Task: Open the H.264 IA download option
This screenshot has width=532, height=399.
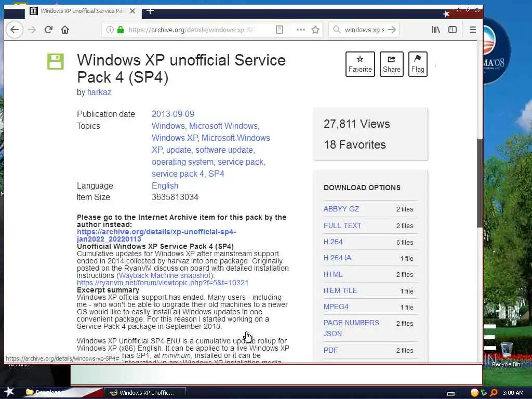Action: (x=338, y=258)
